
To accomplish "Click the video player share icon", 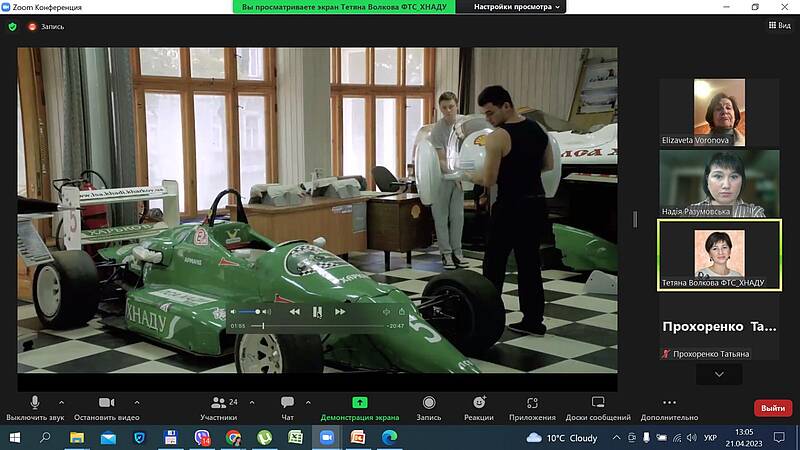I will pos(402,312).
